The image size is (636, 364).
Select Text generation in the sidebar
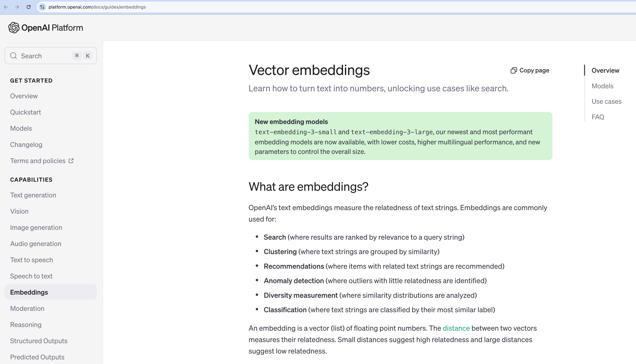tap(33, 195)
